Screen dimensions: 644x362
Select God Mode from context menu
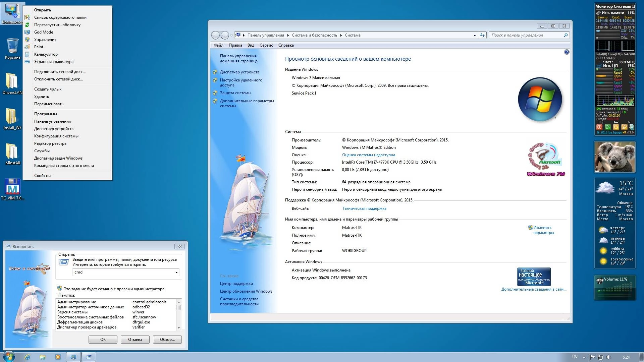(67, 32)
